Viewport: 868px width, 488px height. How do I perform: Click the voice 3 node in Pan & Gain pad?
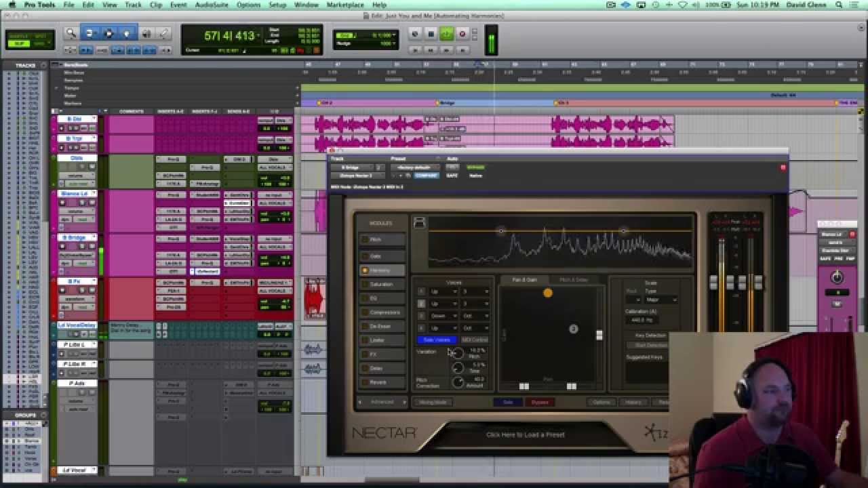point(574,329)
